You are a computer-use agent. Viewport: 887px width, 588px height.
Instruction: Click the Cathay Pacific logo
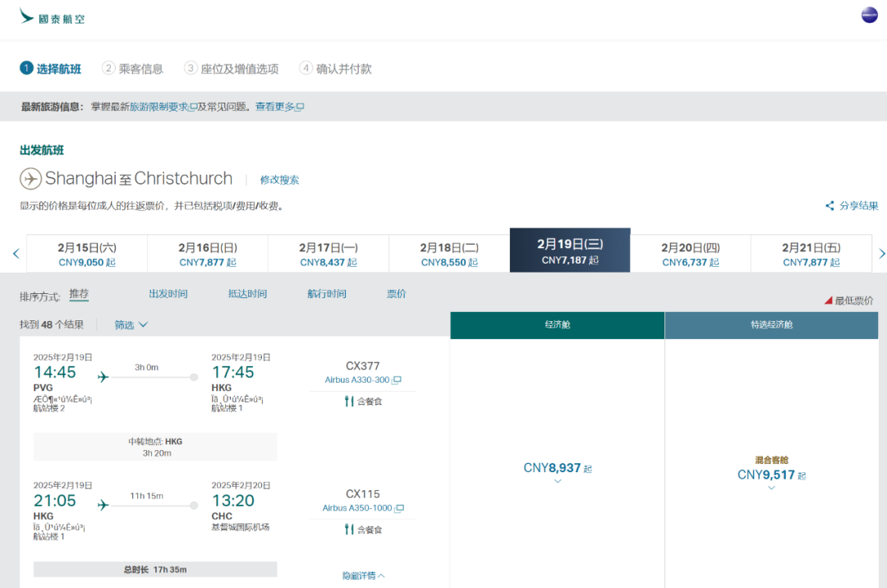point(51,16)
